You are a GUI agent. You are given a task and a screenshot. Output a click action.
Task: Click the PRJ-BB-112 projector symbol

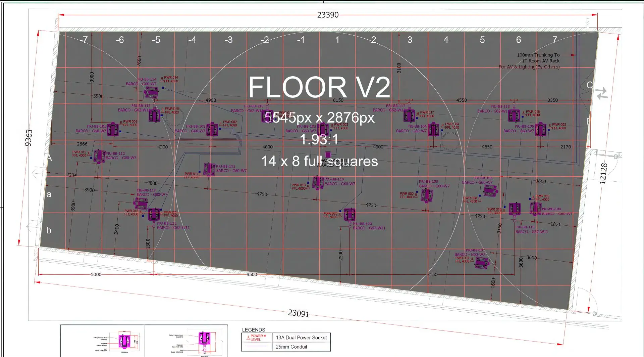click(x=99, y=156)
